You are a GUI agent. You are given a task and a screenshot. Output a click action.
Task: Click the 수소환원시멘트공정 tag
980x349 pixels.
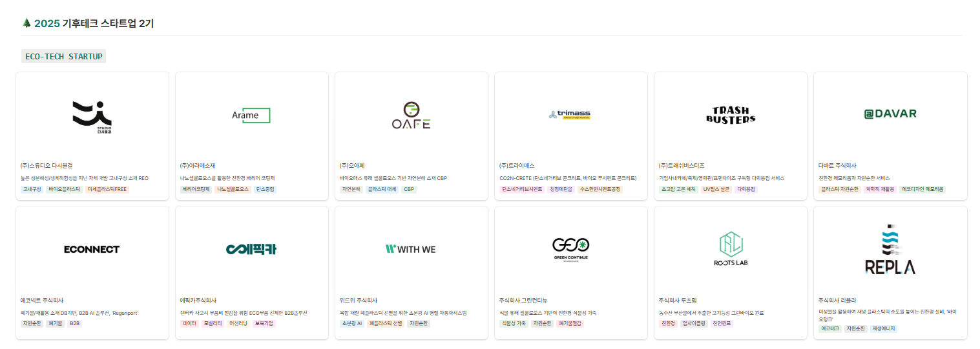(x=600, y=190)
